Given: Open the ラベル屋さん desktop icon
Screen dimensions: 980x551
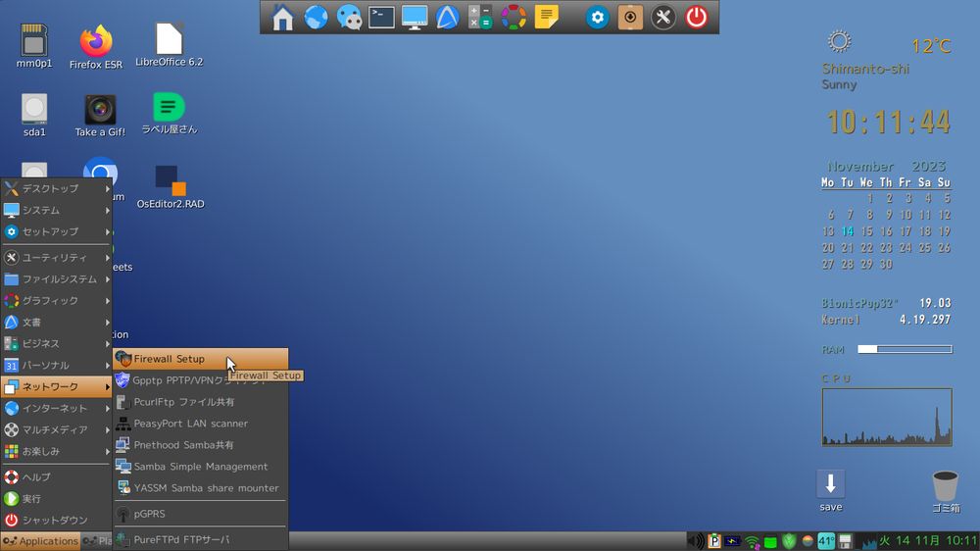Looking at the screenshot, I should pyautogui.click(x=169, y=113).
